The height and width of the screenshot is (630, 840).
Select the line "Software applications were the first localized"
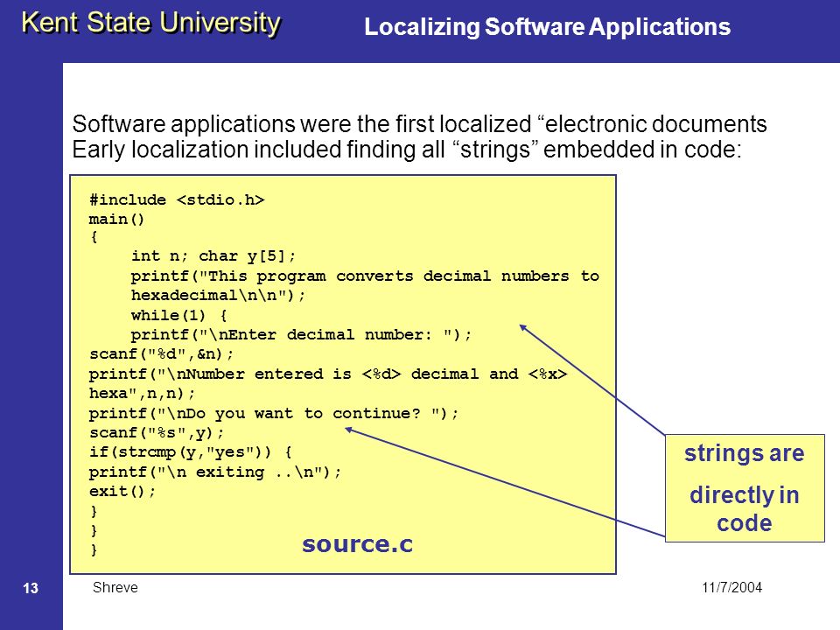(x=419, y=124)
